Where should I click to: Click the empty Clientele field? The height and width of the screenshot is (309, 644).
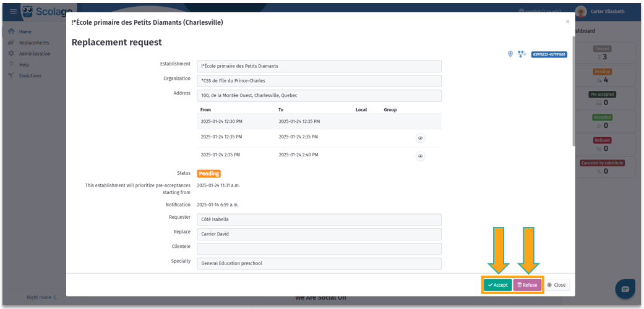click(x=319, y=249)
